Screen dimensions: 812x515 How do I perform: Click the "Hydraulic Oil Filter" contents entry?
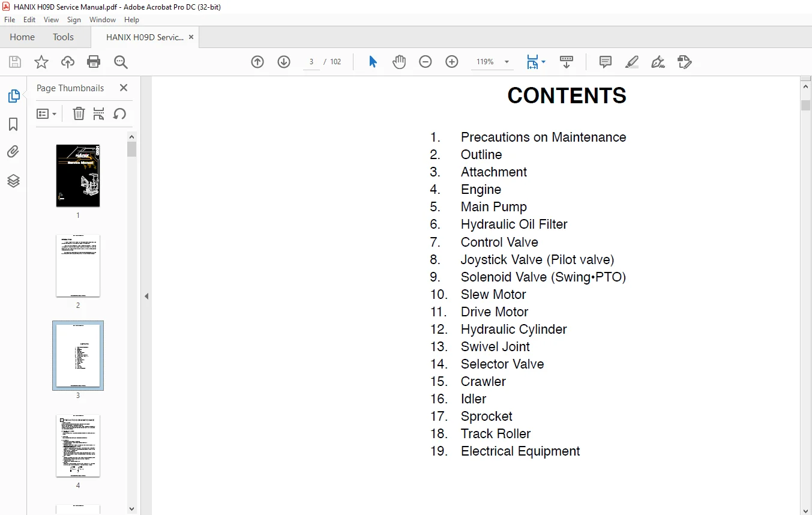pos(514,224)
